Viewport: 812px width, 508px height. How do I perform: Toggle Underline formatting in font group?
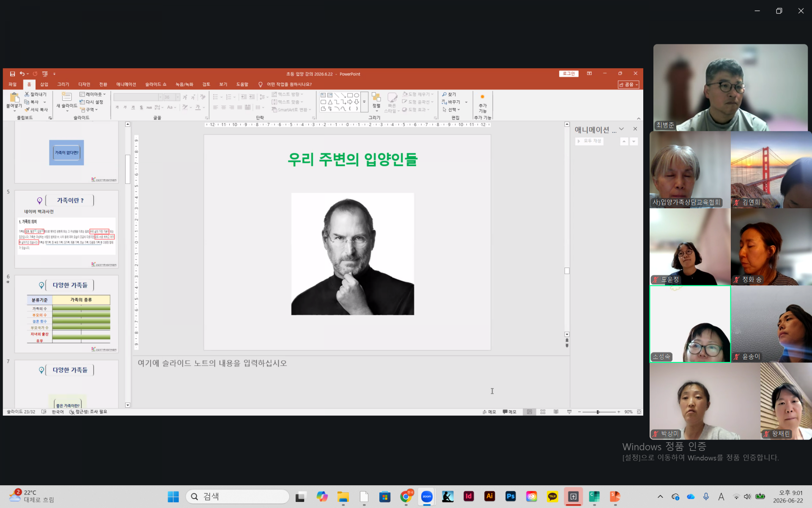[133, 108]
